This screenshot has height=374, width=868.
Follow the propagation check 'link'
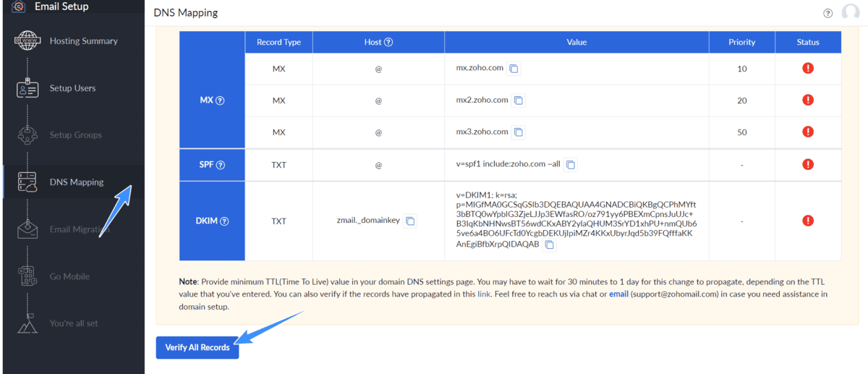pyautogui.click(x=484, y=294)
